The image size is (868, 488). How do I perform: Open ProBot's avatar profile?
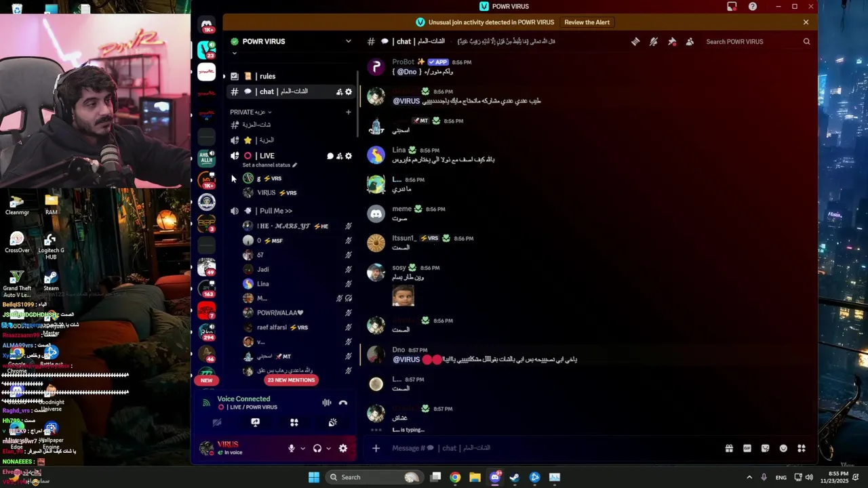click(x=376, y=66)
